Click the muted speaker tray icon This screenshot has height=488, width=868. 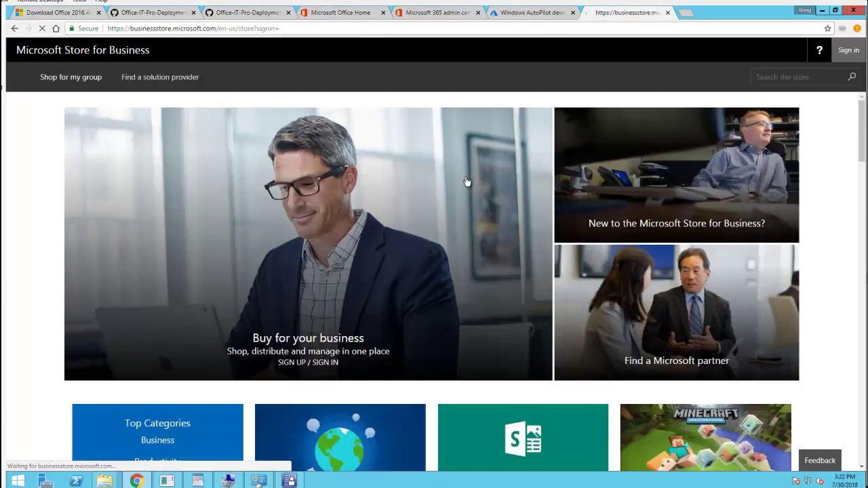tap(820, 481)
